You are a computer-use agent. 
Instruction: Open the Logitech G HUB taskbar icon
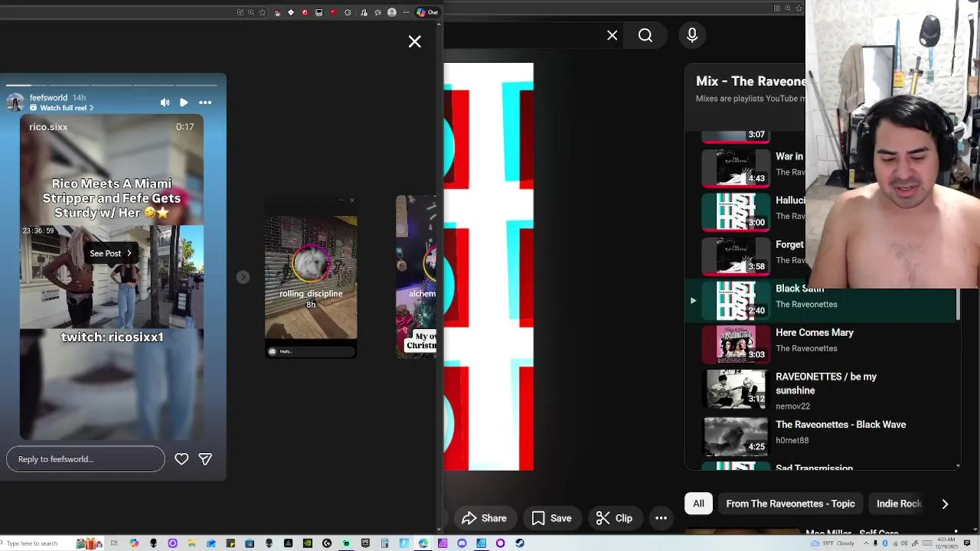pyautogui.click(x=327, y=543)
